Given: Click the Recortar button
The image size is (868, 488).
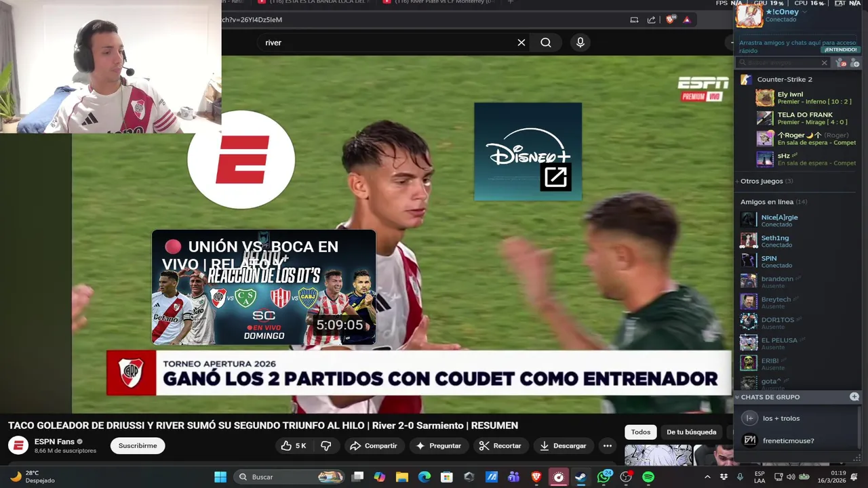Looking at the screenshot, I should (x=500, y=445).
